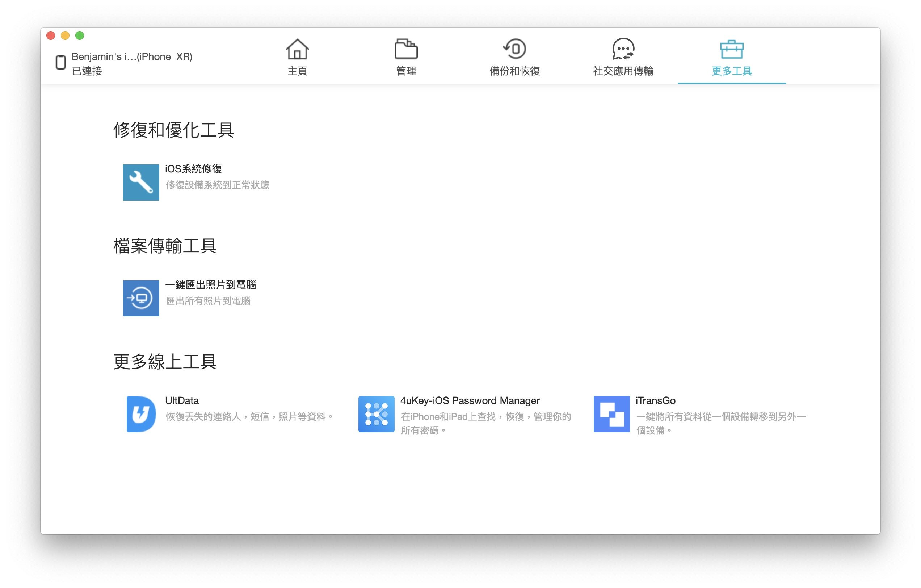Click the 已連接 connection status text
This screenshot has height=588, width=921.
[x=87, y=71]
